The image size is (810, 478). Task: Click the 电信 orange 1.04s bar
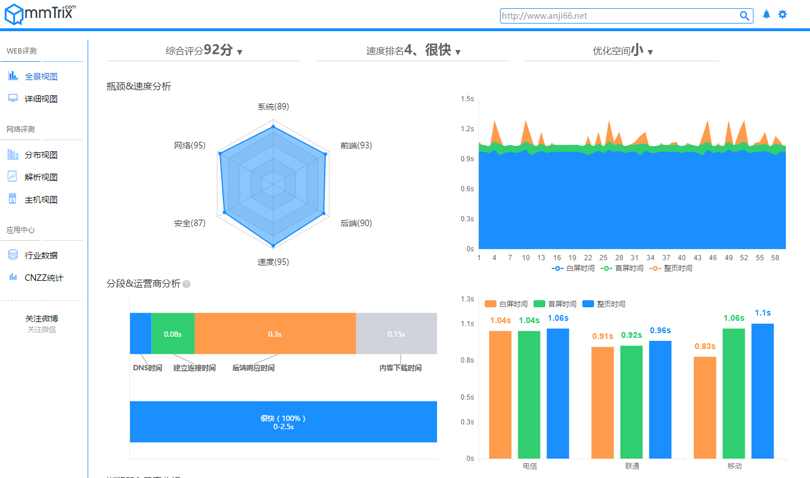point(500,395)
